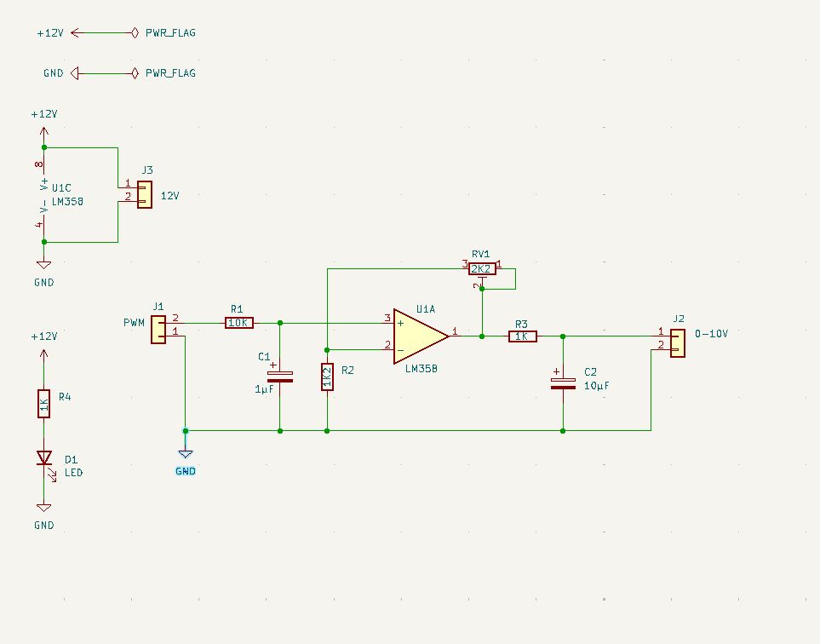
Task: Click the RV1 reference label
Action: [x=480, y=254]
